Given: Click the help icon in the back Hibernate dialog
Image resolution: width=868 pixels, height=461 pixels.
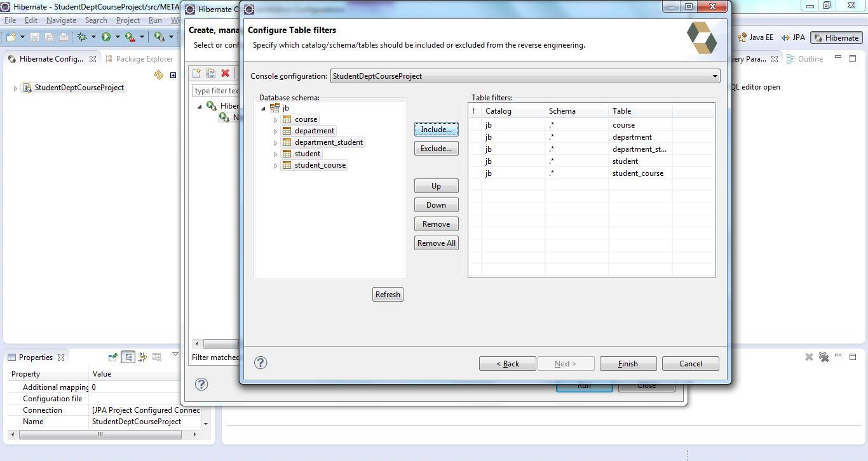Looking at the screenshot, I should click(201, 384).
